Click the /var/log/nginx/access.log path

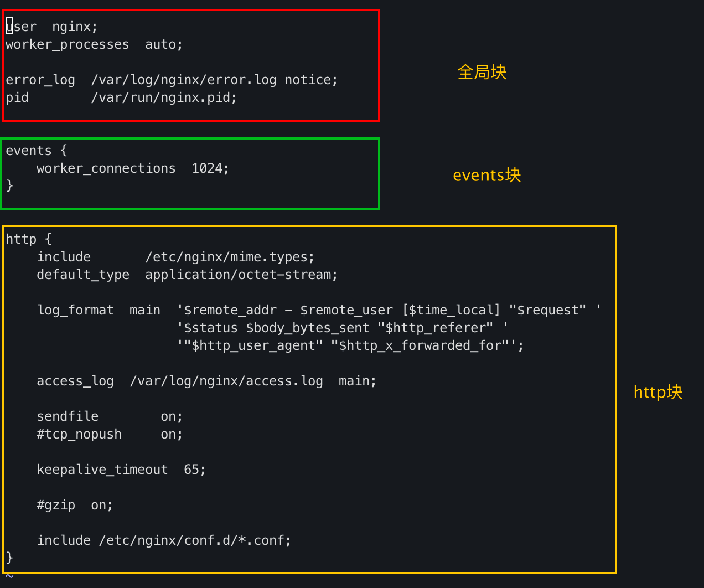[226, 381]
